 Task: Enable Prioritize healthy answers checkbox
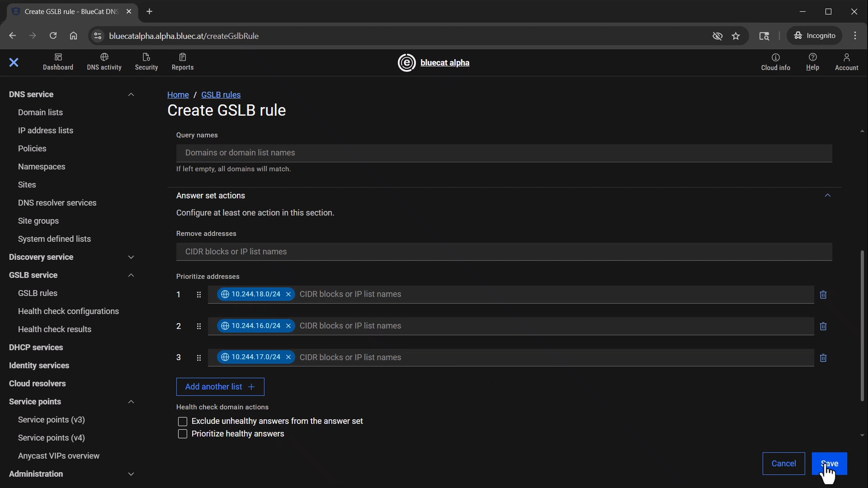point(182,434)
